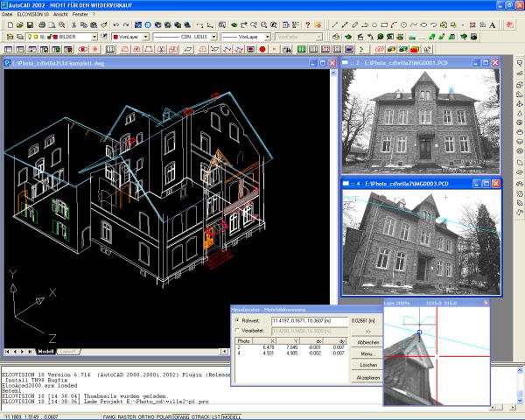Select the Rectangle drawing tool
The height and width of the screenshot is (420, 525).
tap(384, 24)
